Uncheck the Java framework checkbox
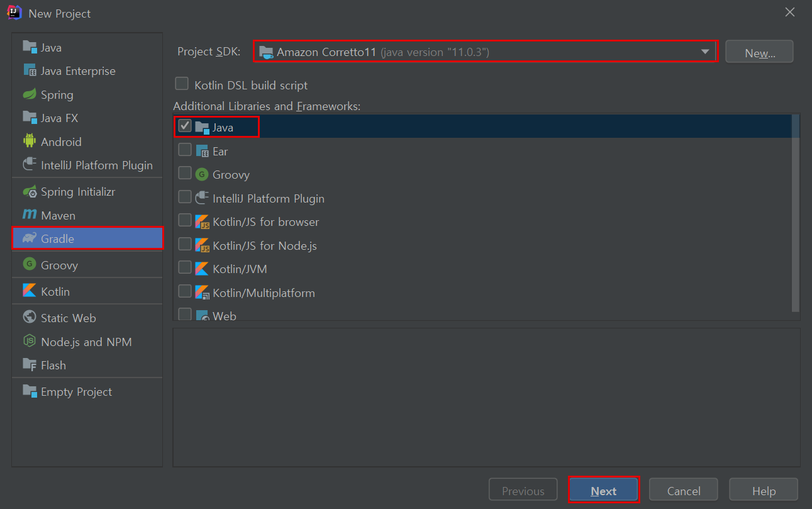The height and width of the screenshot is (509, 812). (185, 126)
